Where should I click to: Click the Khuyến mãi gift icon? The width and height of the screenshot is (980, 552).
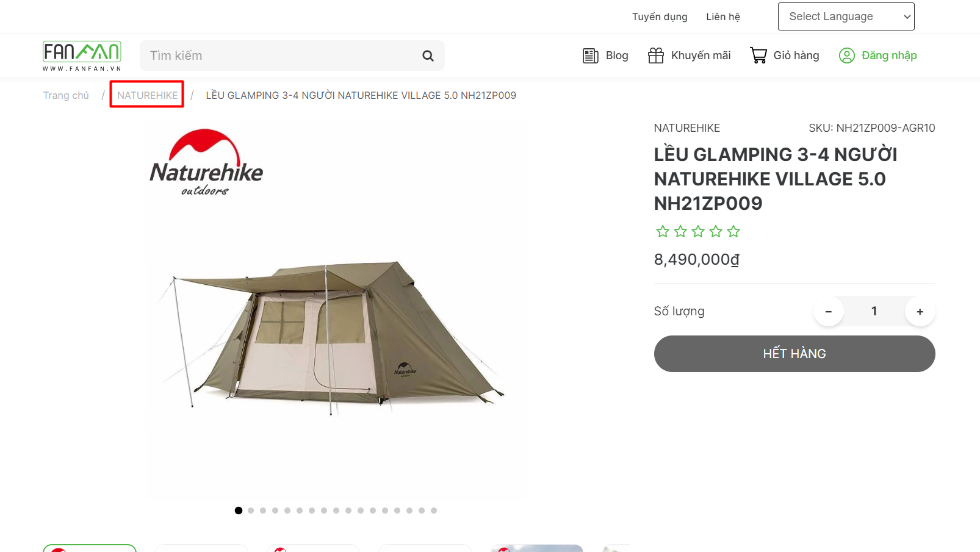(656, 56)
